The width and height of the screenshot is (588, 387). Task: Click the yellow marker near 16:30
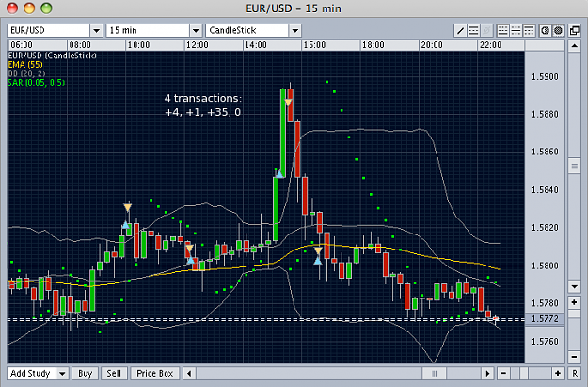point(318,250)
